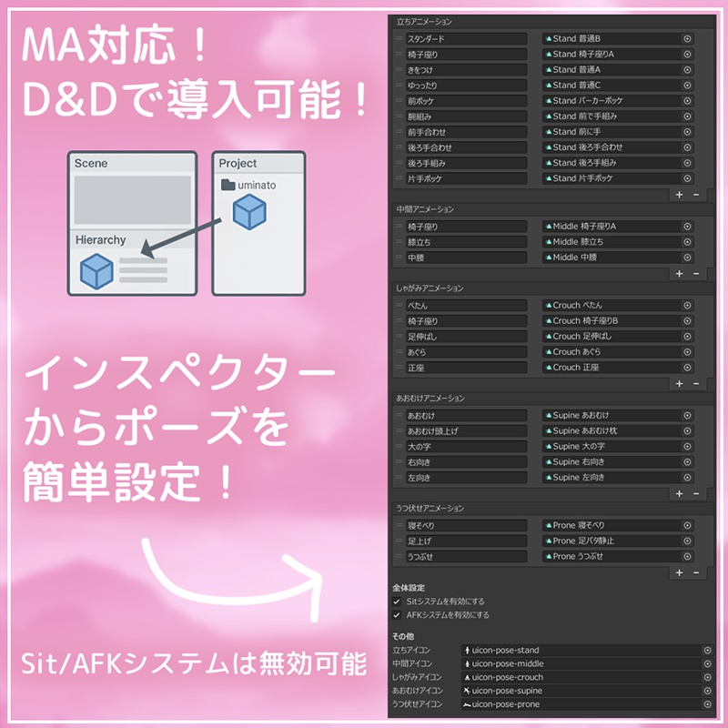Edit the スタンダード name field

coord(467,39)
